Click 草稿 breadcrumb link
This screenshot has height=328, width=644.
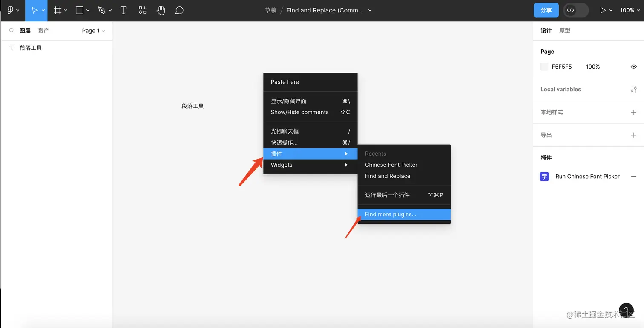pyautogui.click(x=271, y=10)
